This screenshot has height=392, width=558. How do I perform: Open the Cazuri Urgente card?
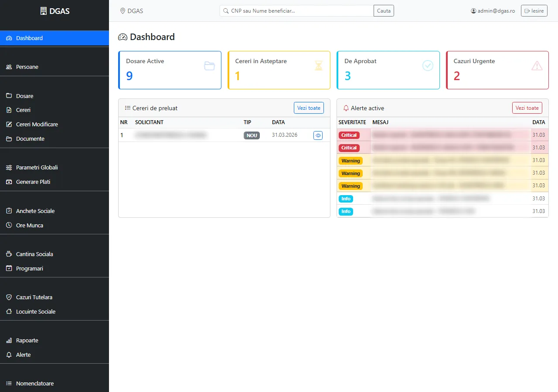(x=497, y=70)
